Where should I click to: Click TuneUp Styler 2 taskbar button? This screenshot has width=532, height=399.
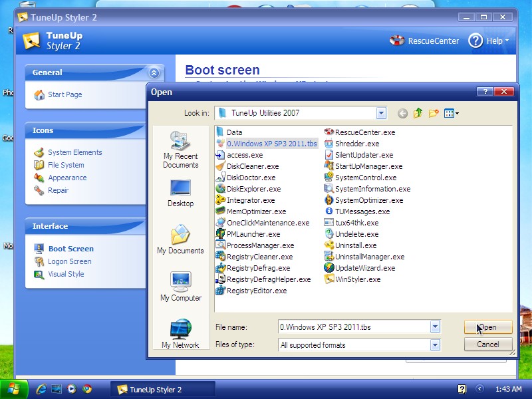click(x=163, y=389)
